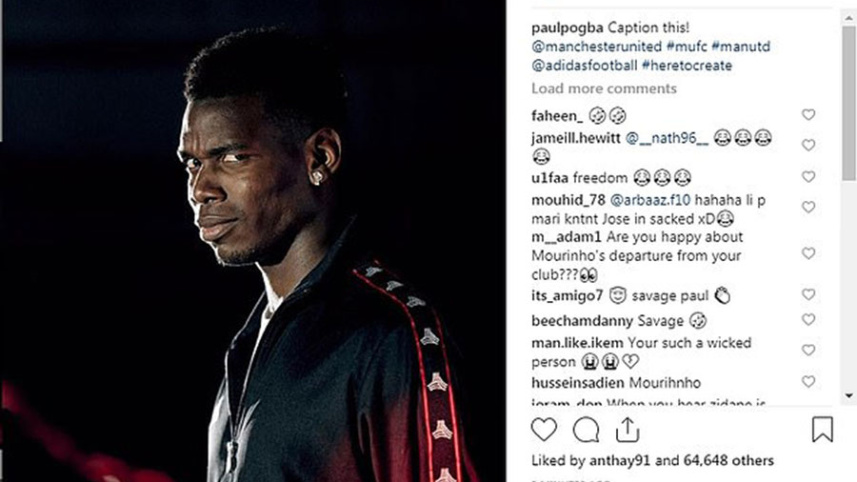Like jameill.hewitt's comment

coord(808,145)
